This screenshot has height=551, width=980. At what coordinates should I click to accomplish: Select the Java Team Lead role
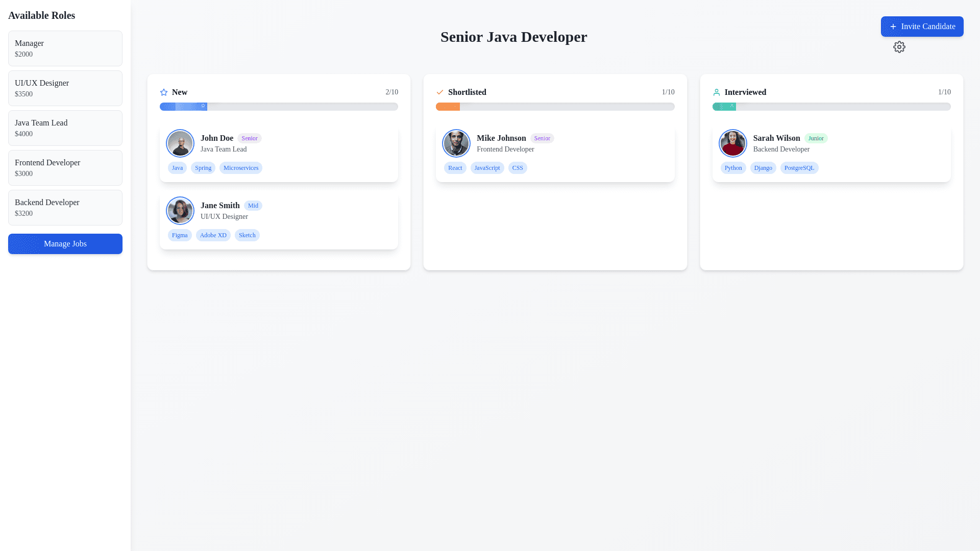(65, 128)
